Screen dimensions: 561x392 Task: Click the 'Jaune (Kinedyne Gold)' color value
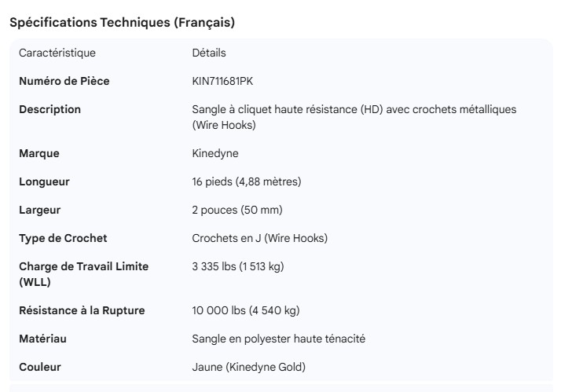tap(247, 367)
